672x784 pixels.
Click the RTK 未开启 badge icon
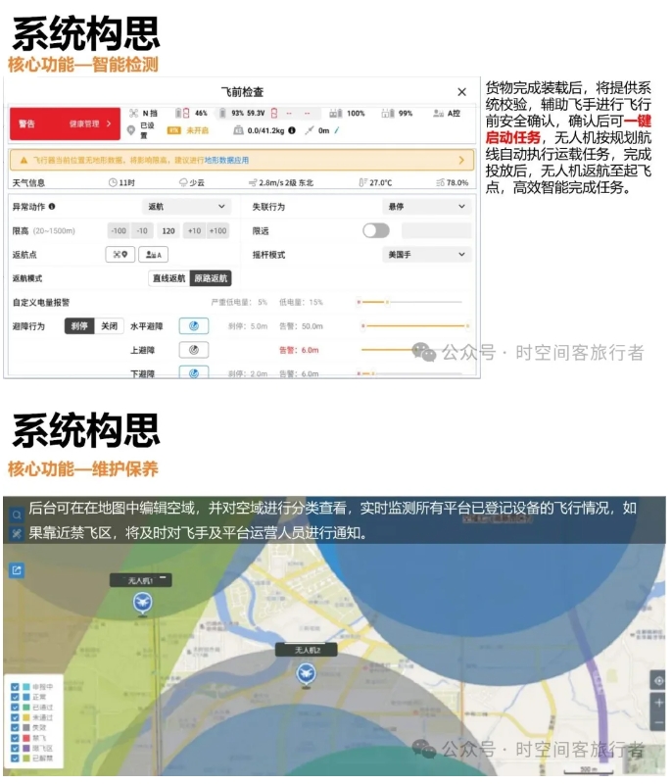point(173,130)
